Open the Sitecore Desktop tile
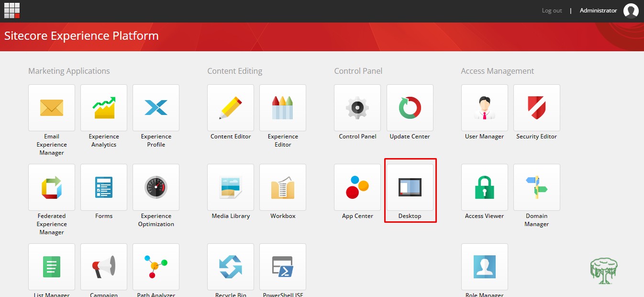Image resolution: width=644 pixels, height=297 pixels. (410, 187)
